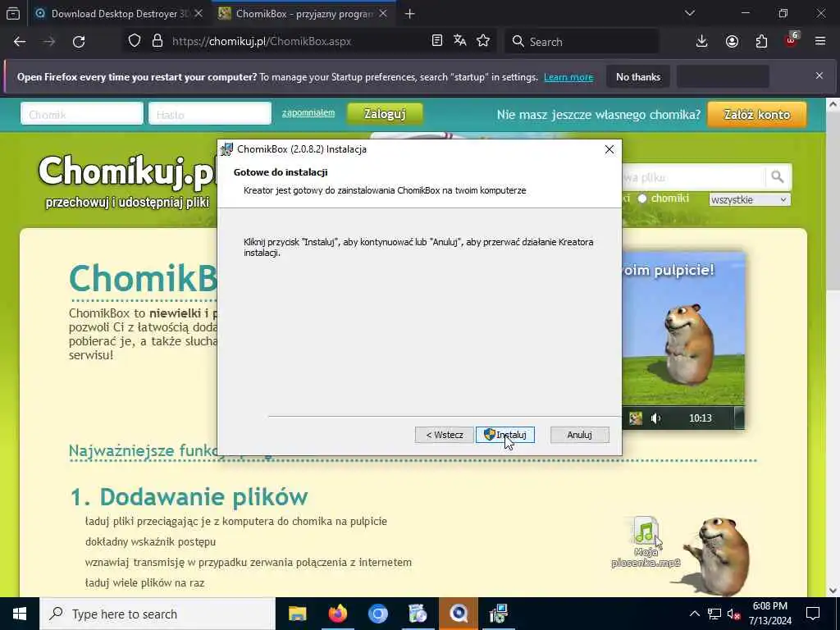Viewport: 840px width, 630px height.
Task: Click the Firefox taskbar icon
Action: (x=337, y=614)
